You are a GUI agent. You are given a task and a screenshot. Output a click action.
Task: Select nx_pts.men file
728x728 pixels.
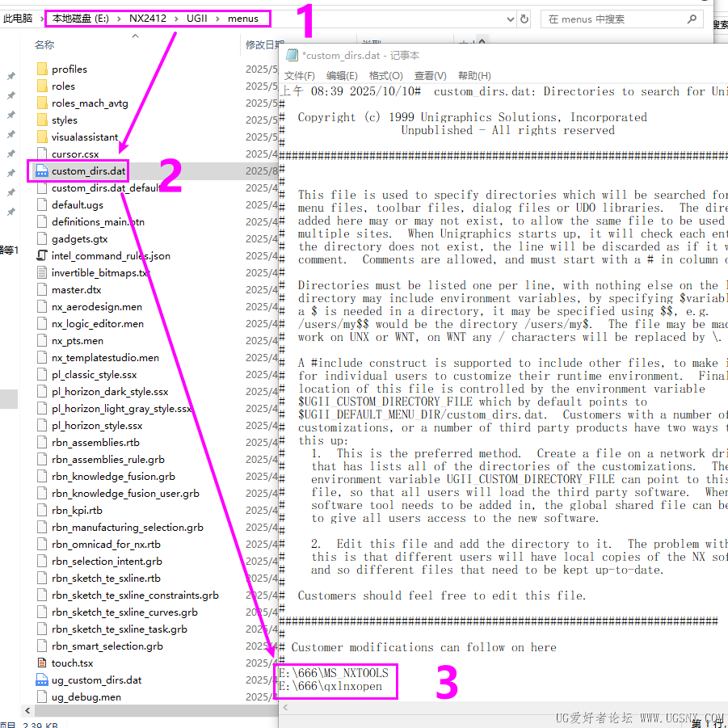click(78, 341)
